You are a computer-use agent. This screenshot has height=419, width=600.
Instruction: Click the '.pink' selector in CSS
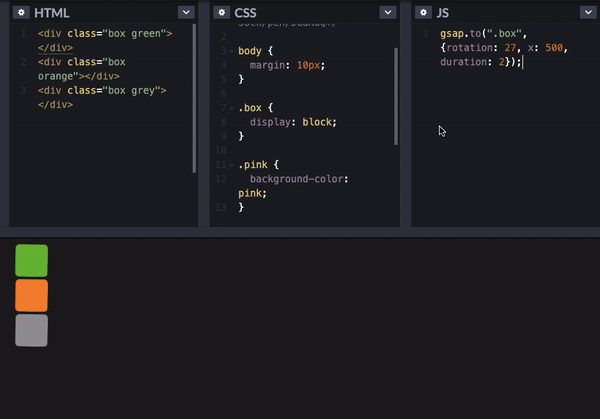(x=253, y=165)
